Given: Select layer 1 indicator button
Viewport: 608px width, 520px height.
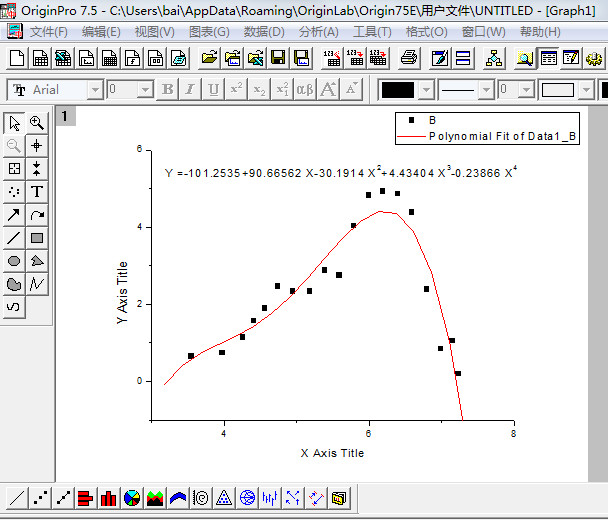Looking at the screenshot, I should (65, 116).
